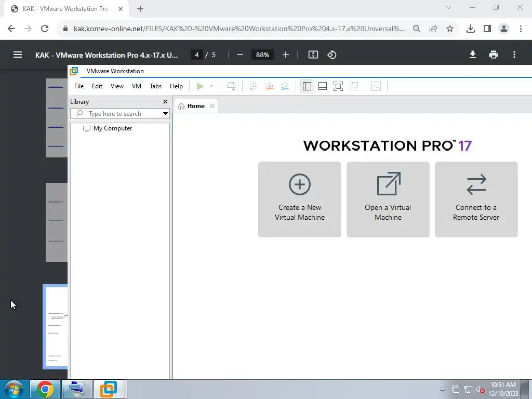Click Open a Virtual Machine tile
Viewport: 532px width, 399px height.
388,199
